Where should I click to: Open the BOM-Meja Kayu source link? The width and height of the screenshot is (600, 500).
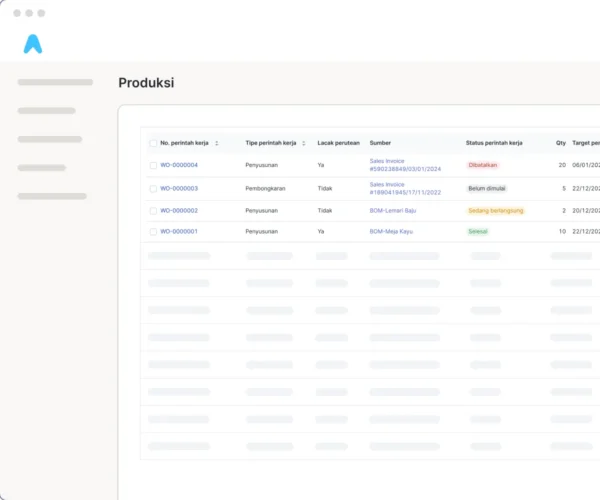point(391,231)
